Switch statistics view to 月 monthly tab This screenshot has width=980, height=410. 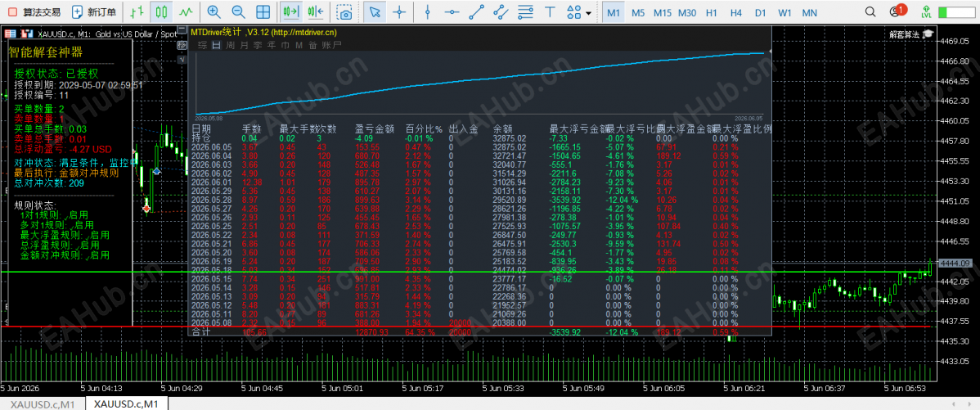244,45
